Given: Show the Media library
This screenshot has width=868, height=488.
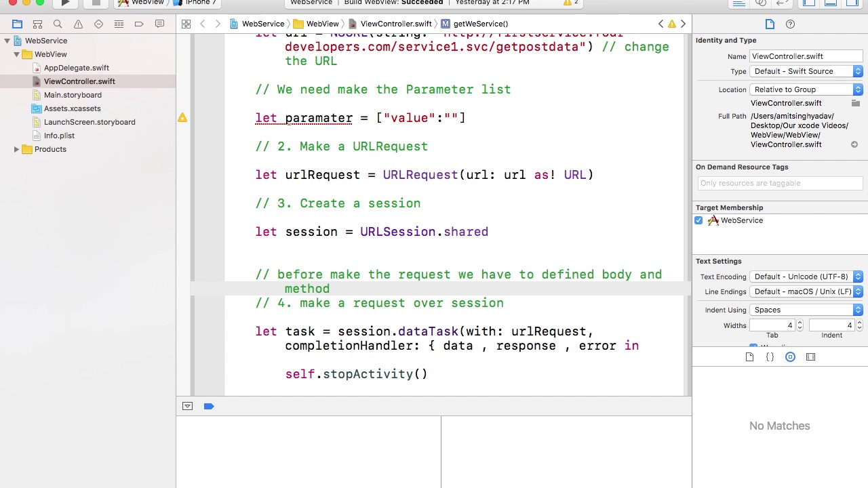Looking at the screenshot, I should tap(810, 357).
